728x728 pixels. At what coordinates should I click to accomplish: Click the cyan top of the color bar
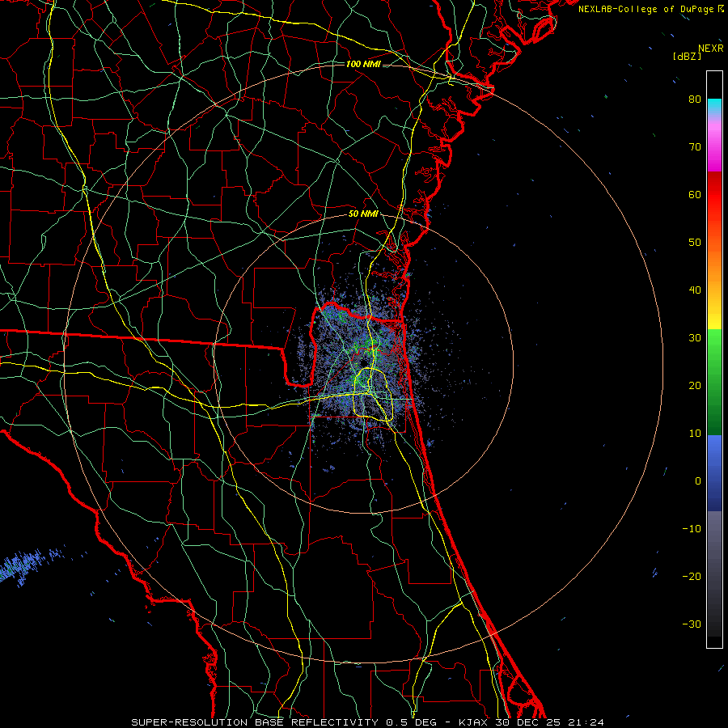point(714,106)
